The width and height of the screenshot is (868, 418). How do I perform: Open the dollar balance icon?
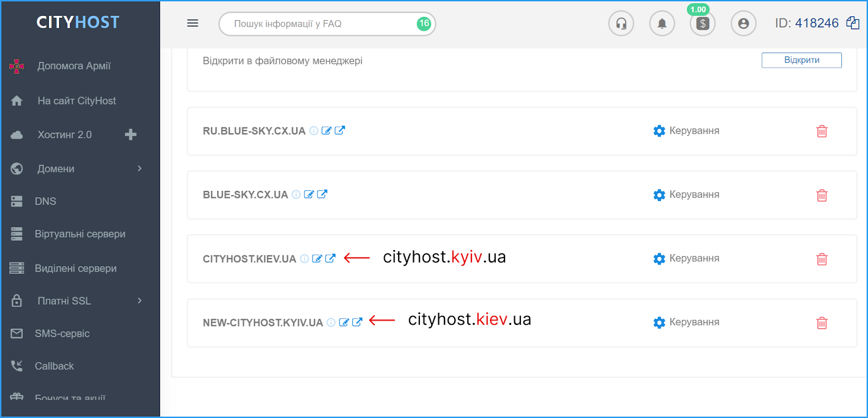(x=703, y=24)
